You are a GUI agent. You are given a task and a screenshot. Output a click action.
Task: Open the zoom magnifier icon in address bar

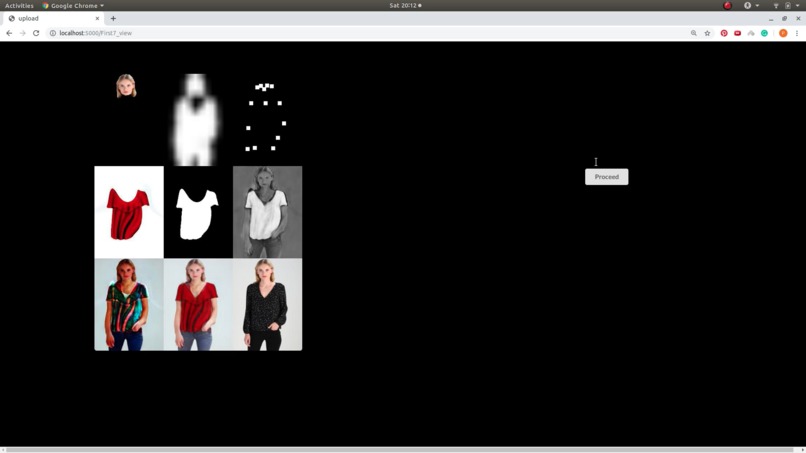[693, 33]
